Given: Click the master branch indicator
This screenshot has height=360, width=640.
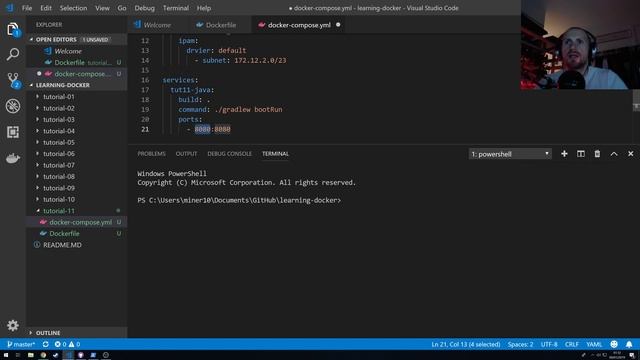Looking at the screenshot, I should click(x=21, y=344).
